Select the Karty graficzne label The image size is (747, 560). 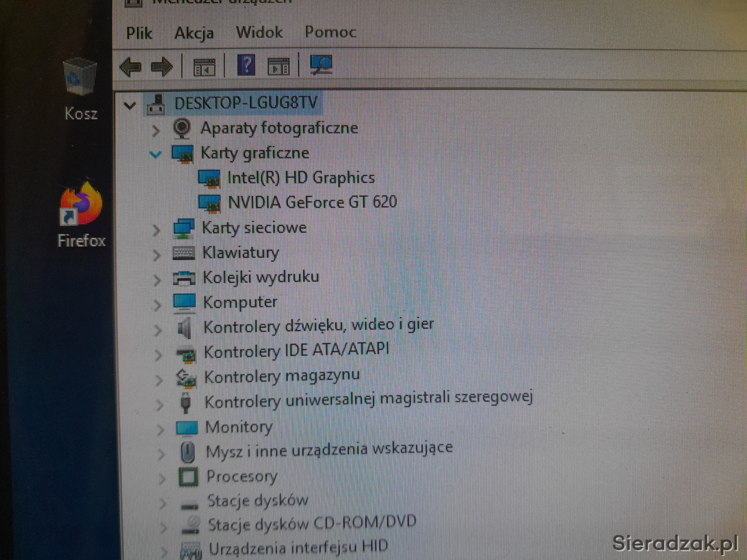(255, 153)
